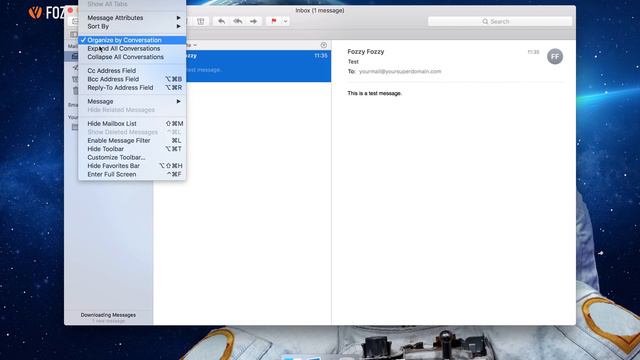The height and width of the screenshot is (360, 640).
Task: Choose Expand All Conversations
Action: (132, 49)
